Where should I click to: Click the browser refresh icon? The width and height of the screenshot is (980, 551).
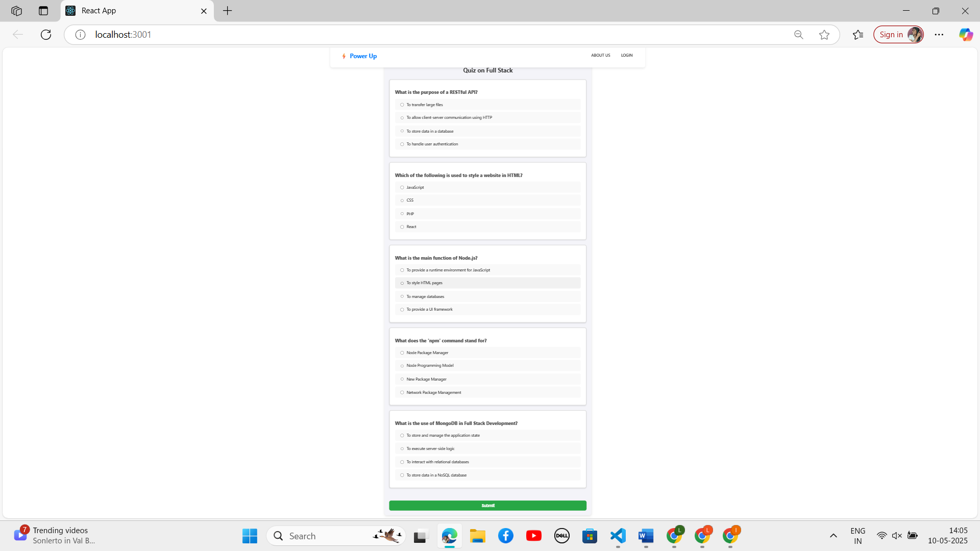click(x=46, y=35)
